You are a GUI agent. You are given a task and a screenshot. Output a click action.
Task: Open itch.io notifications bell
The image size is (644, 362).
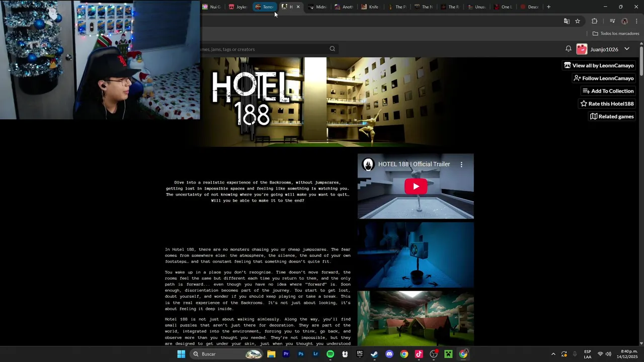pyautogui.click(x=568, y=49)
